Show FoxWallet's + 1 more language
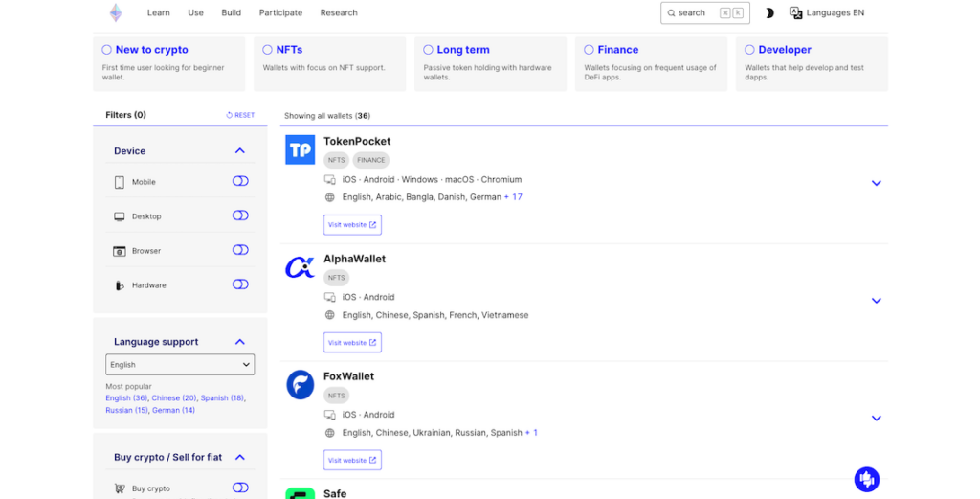Screen dimensions: 980x499 coord(531,433)
